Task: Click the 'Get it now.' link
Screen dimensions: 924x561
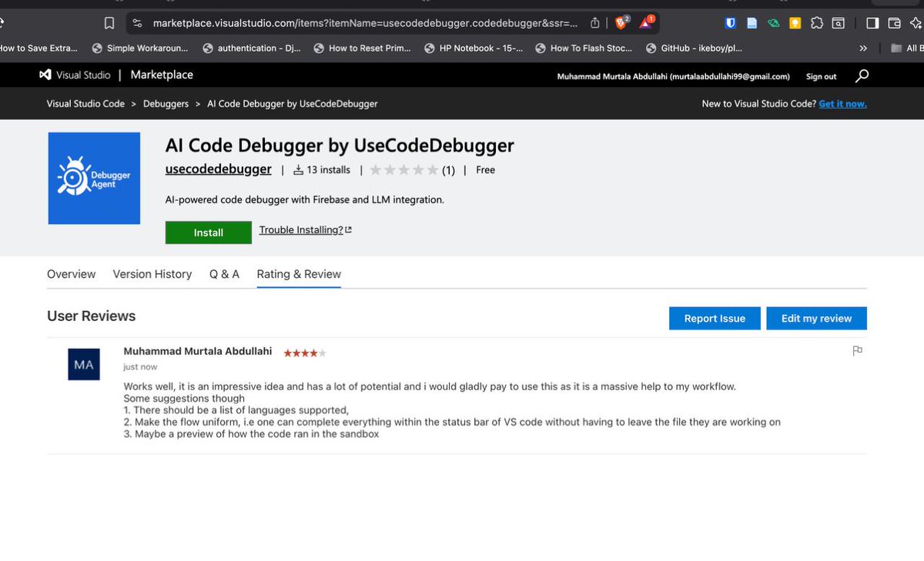Action: point(842,104)
